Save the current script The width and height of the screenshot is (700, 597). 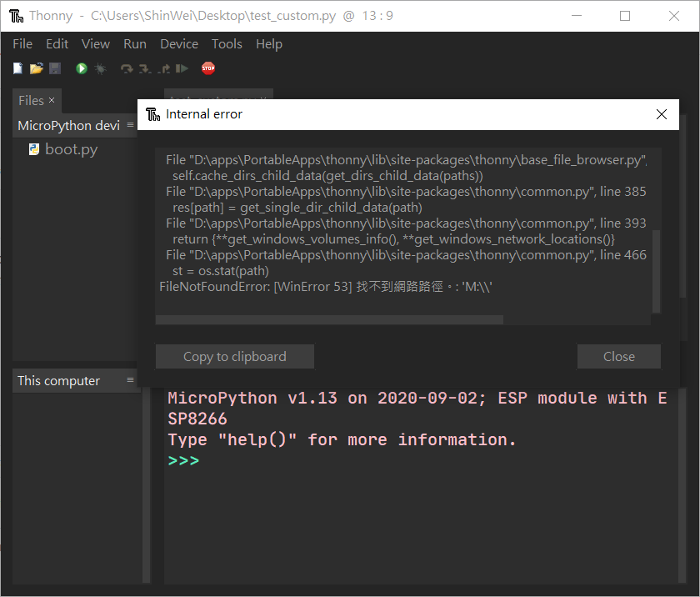coord(55,68)
